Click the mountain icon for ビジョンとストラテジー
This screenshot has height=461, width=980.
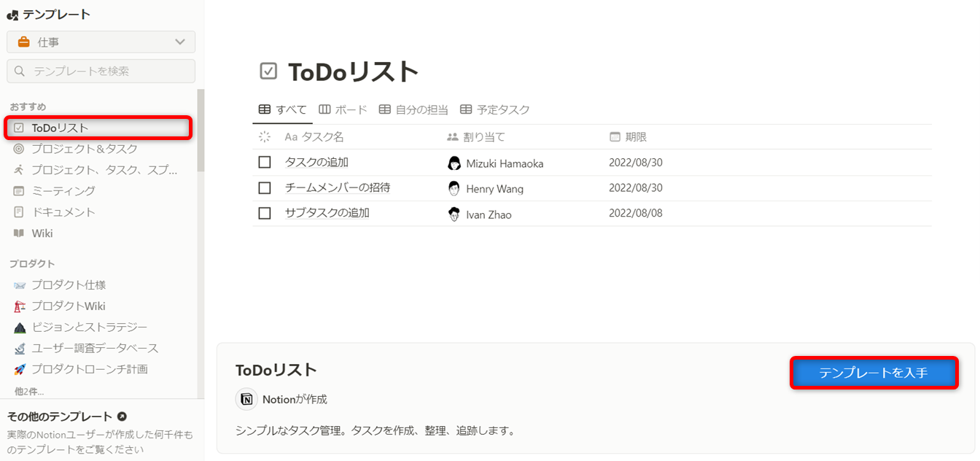[x=20, y=327]
